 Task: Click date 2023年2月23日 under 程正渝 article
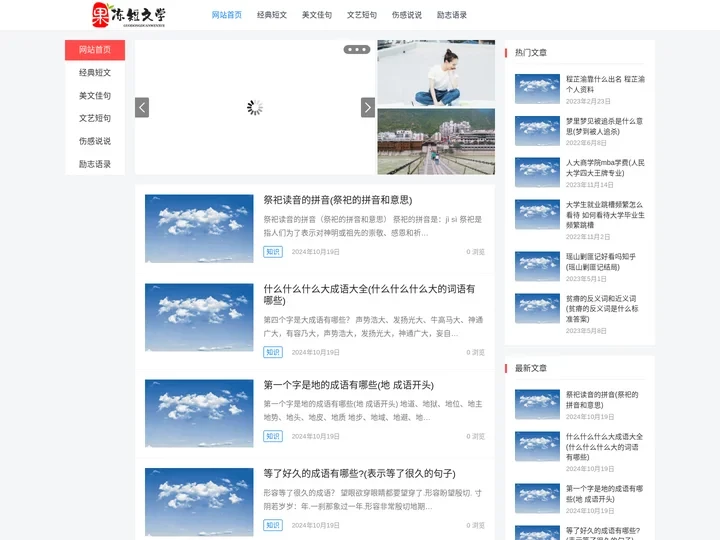pos(588,101)
